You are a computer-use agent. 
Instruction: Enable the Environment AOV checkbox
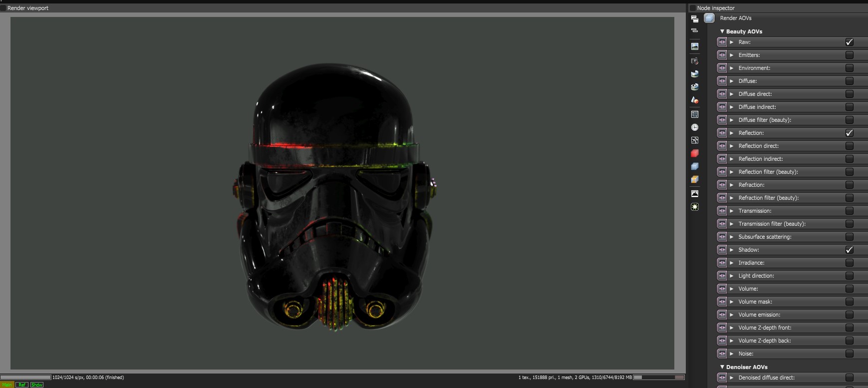pos(850,68)
